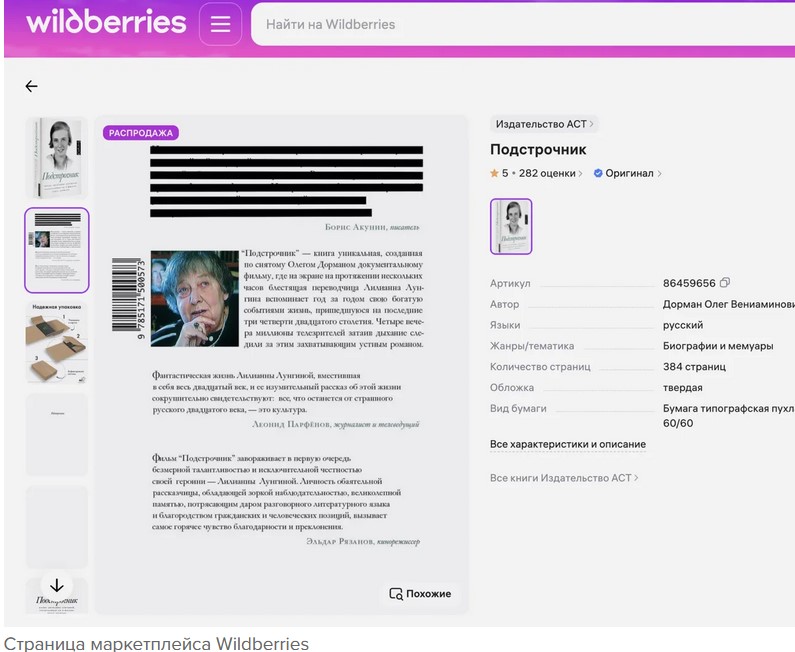Select the first book cover thumbnail

coord(57,158)
